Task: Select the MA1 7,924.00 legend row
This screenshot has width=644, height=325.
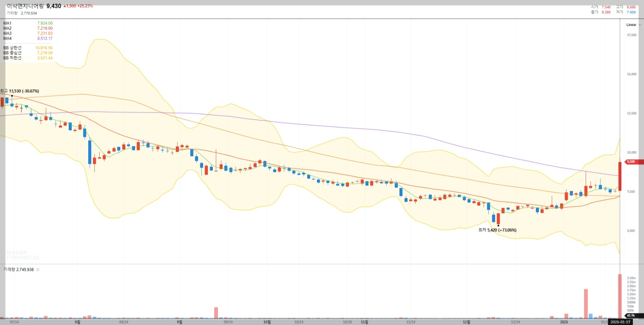Action: (x=28, y=23)
